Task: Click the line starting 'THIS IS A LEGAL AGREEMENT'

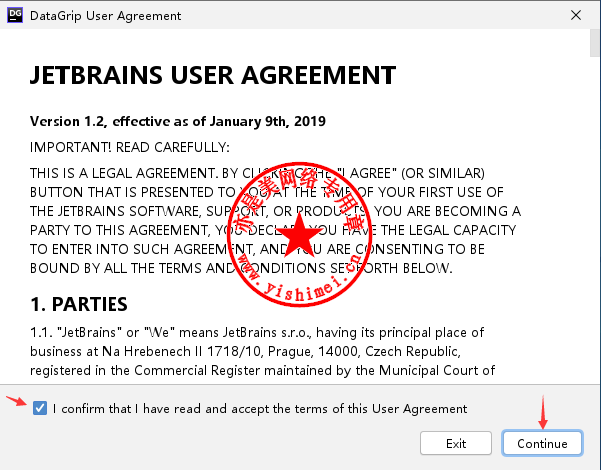Action: point(257,173)
